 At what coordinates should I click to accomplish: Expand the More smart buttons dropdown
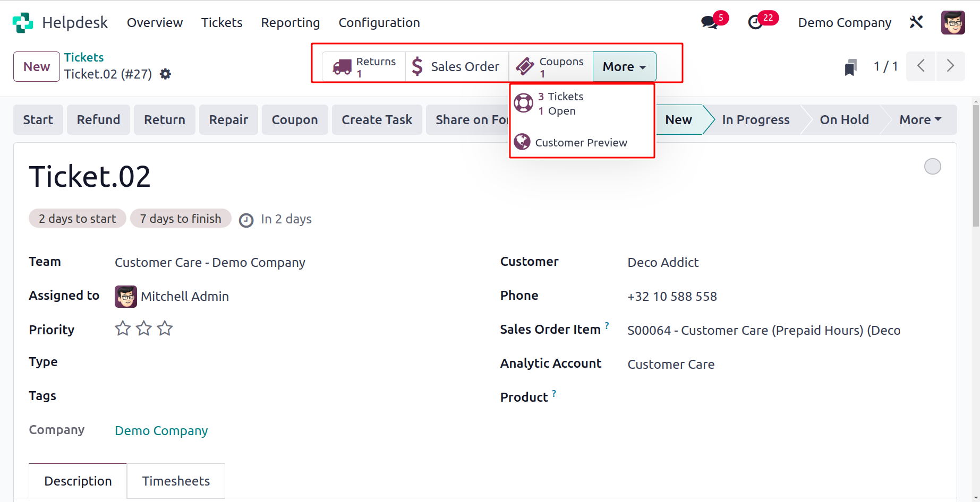pos(624,66)
